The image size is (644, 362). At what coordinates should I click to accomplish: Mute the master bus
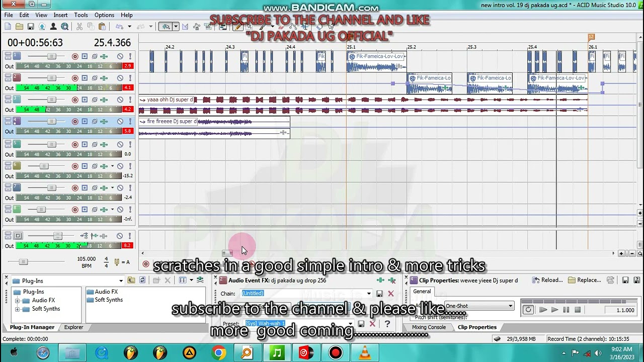120,236
